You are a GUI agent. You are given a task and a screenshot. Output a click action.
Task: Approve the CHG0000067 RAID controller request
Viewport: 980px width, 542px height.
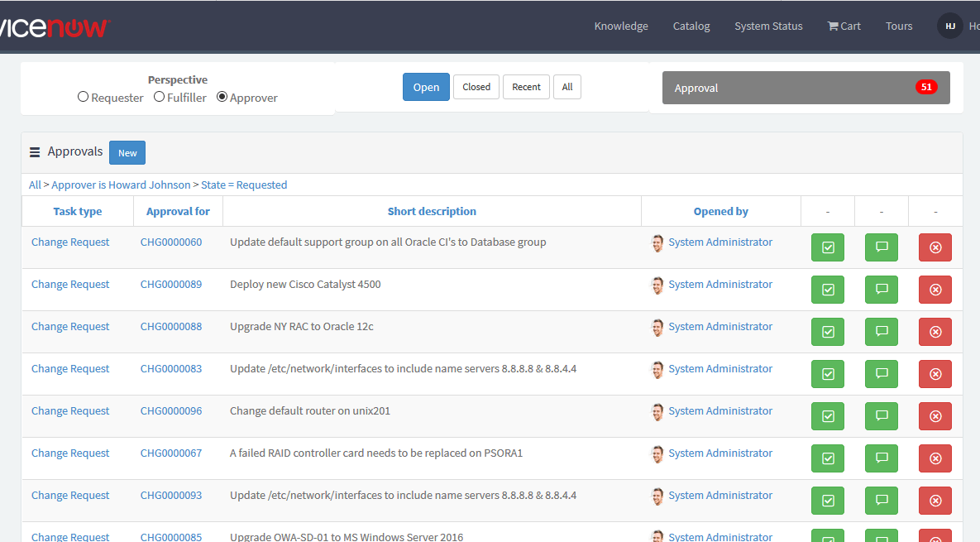tap(828, 458)
